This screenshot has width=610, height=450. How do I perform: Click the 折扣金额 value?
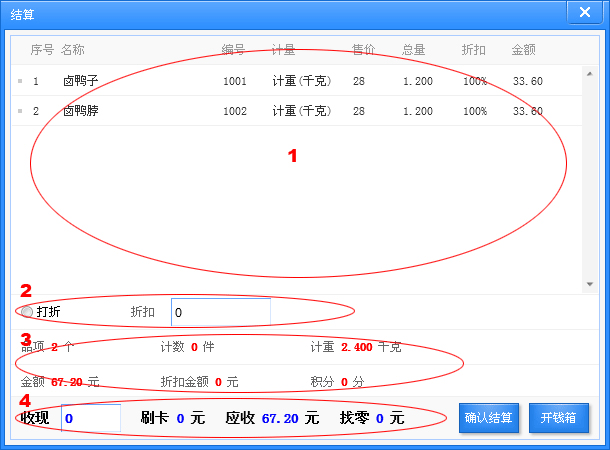[x=218, y=382]
